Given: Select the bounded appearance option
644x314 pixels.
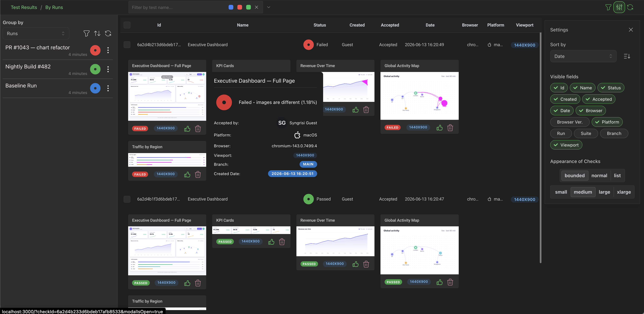Looking at the screenshot, I should pyautogui.click(x=575, y=176).
